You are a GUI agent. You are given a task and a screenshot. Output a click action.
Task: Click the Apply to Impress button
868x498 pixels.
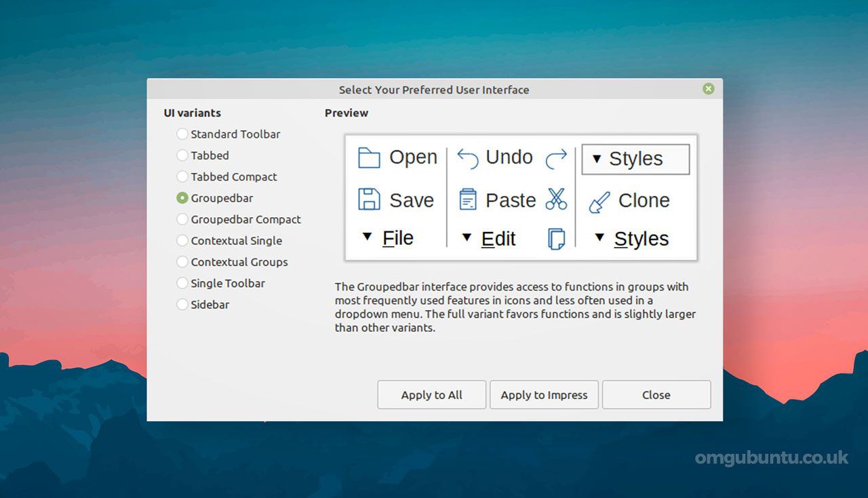click(545, 395)
